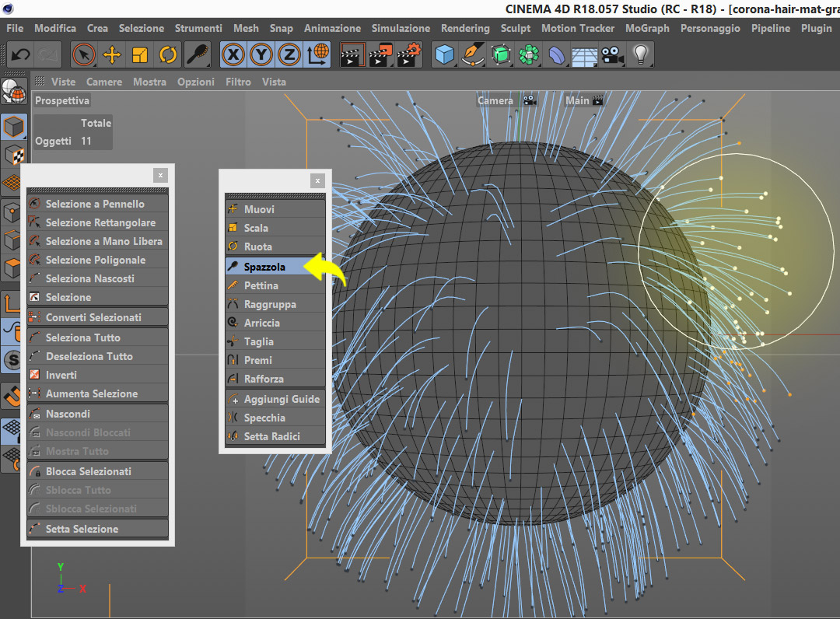This screenshot has width=840, height=619.
Task: Add a Light bulb object icon
Action: point(641,54)
